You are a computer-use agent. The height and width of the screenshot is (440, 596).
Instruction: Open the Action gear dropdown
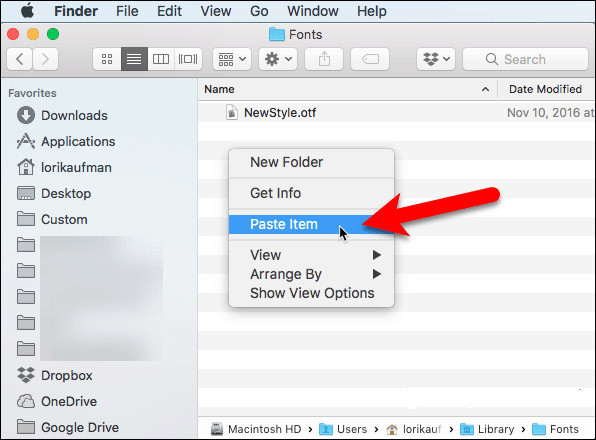(278, 59)
